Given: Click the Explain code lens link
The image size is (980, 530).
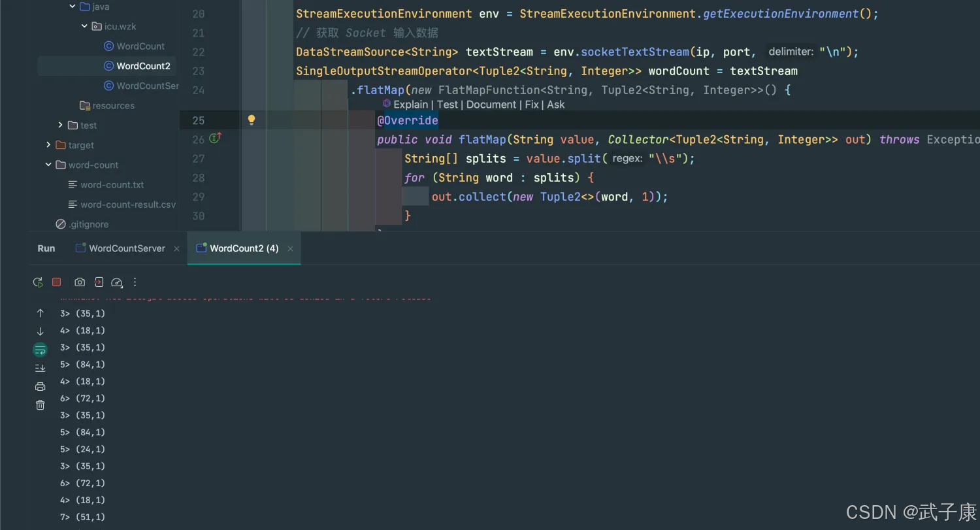Looking at the screenshot, I should tap(411, 105).
